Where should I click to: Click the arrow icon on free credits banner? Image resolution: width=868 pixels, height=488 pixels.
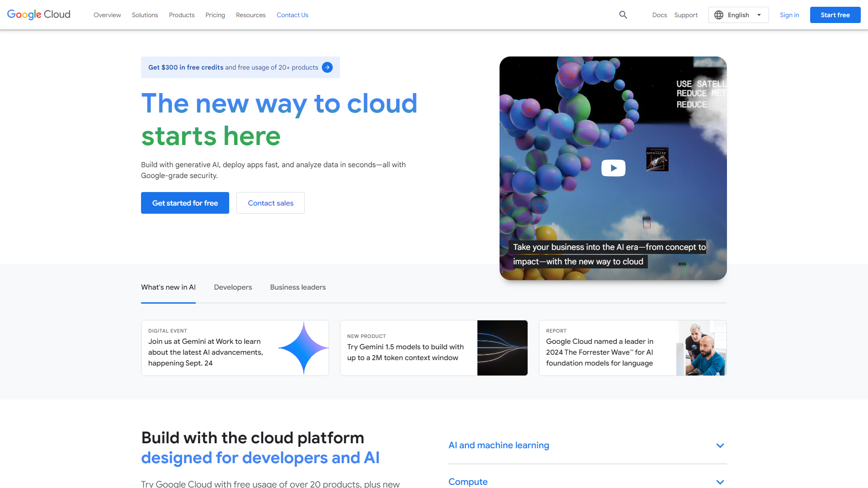pyautogui.click(x=327, y=67)
